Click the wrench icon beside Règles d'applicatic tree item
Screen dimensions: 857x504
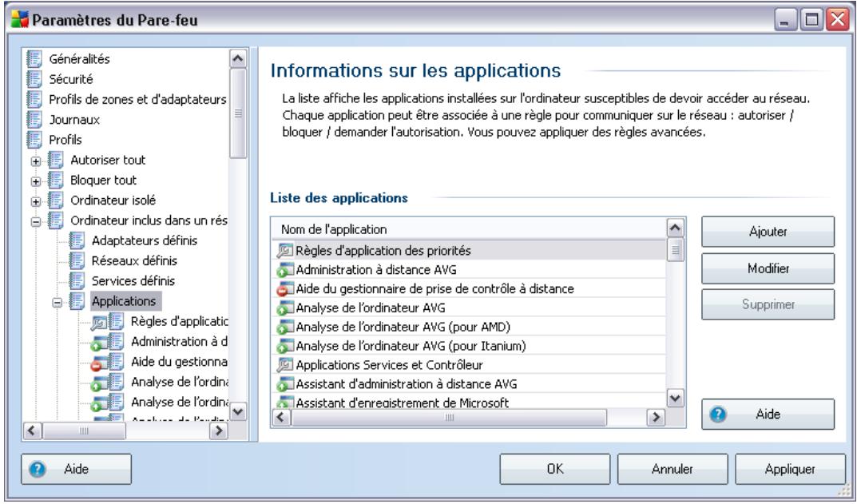[x=98, y=323]
